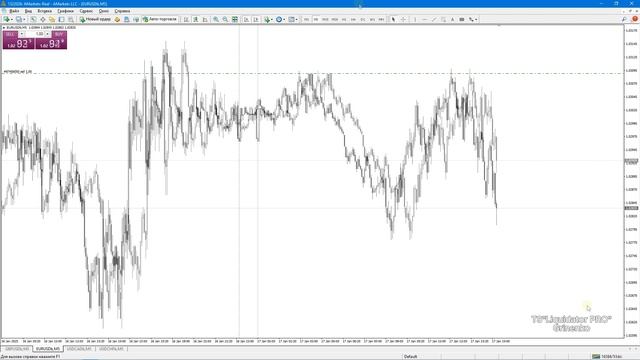Open the Terminal panel icon
Viewport: 640px width, 360px height.
(61, 19)
